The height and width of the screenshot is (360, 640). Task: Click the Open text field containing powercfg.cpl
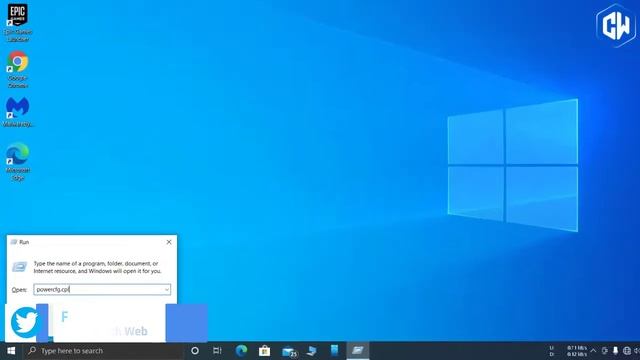pos(102,289)
